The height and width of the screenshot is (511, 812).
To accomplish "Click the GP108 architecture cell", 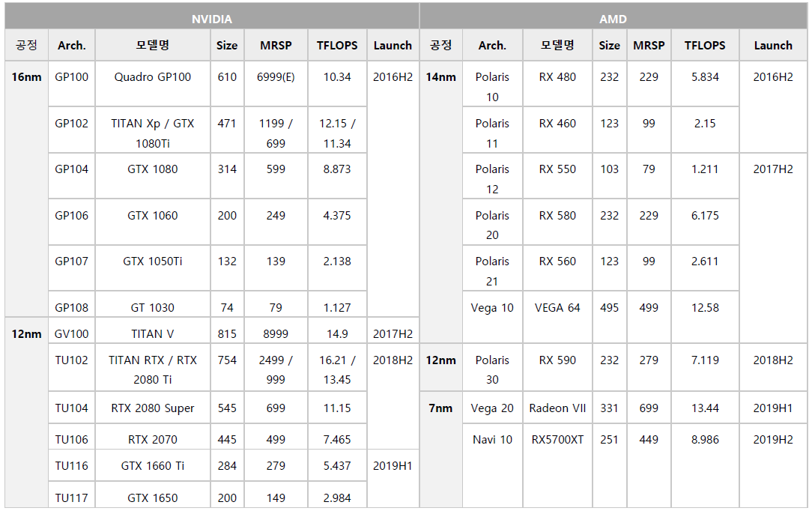I will pyautogui.click(x=71, y=304).
